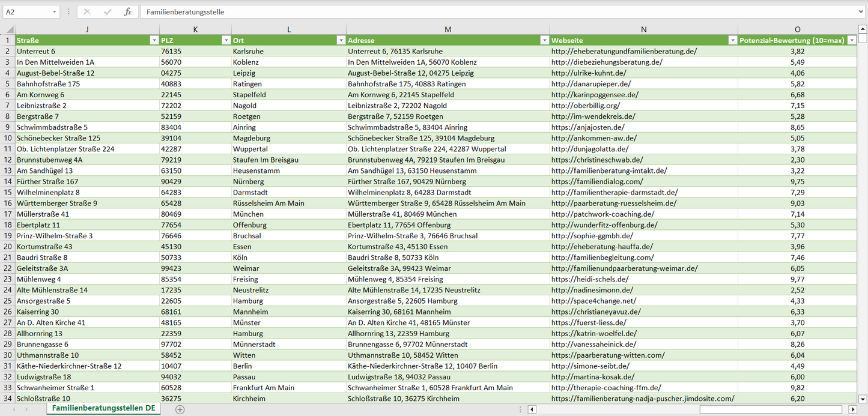Click the Insert Function fx icon
Viewport: 868px width, 416px height.
(127, 12)
